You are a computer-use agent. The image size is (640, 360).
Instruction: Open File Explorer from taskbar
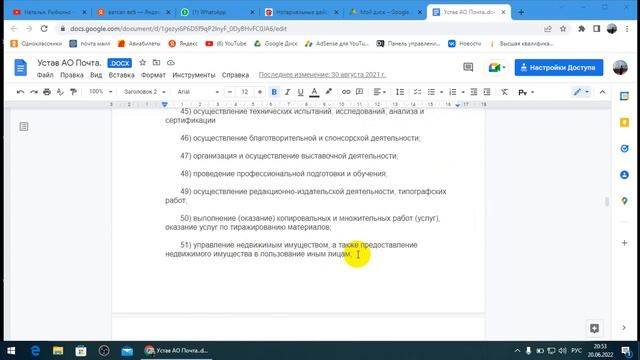[58, 351]
